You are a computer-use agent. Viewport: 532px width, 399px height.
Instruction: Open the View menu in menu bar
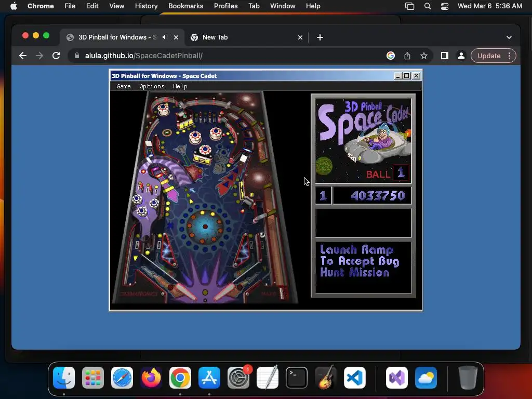[116, 6]
